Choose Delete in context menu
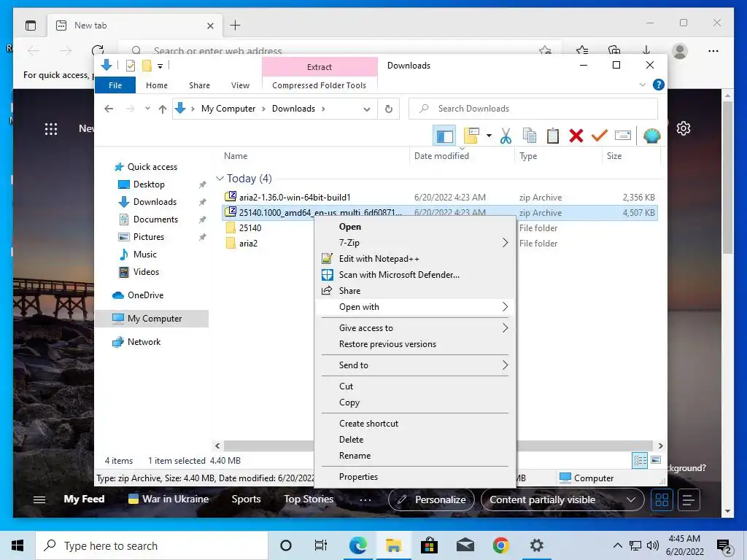 coord(415,440)
